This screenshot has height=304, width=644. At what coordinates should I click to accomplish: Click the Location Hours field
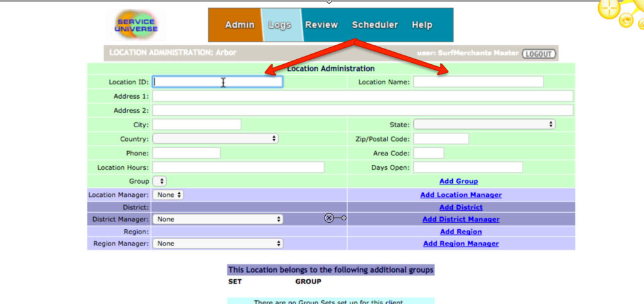tap(238, 167)
